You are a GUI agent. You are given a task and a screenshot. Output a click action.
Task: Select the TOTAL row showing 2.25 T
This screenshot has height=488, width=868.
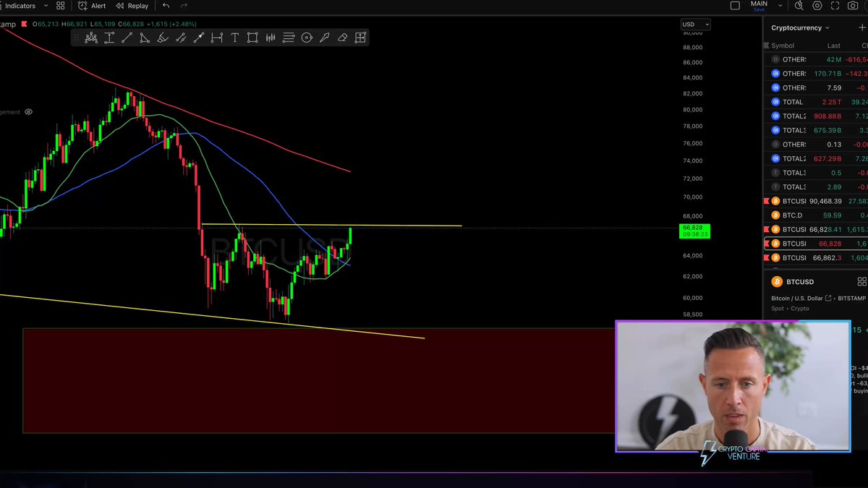point(816,102)
